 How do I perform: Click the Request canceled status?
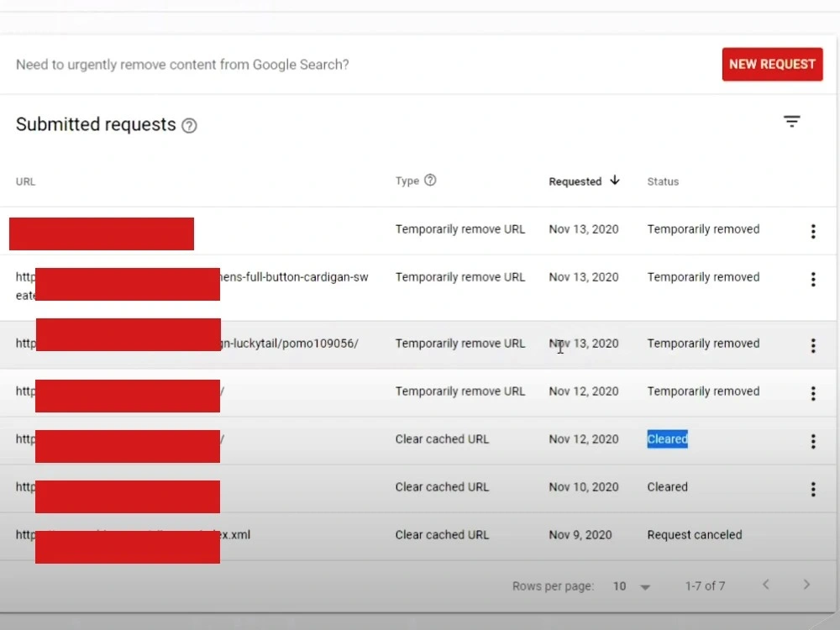pos(695,534)
